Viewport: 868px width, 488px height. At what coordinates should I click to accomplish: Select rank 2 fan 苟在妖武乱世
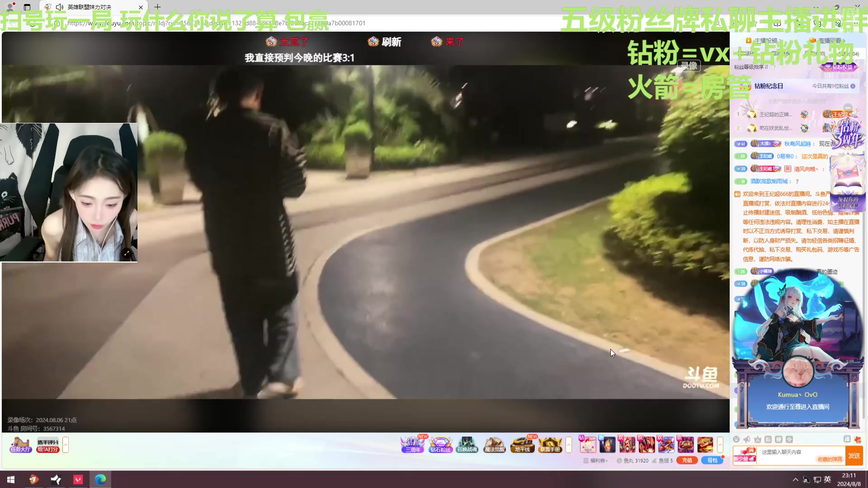click(775, 128)
